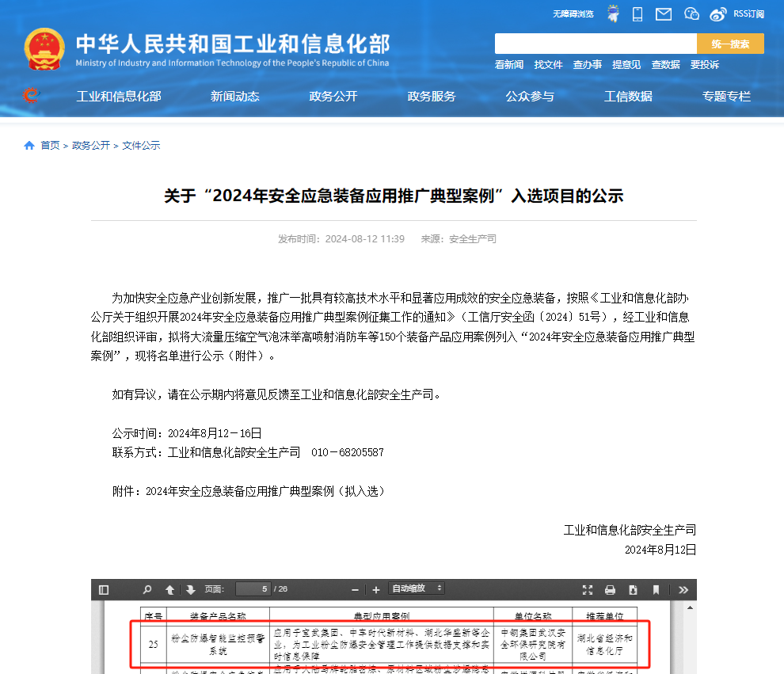The height and width of the screenshot is (674, 784).
Task: Click the 首页 breadcrumb link
Action: click(x=50, y=146)
